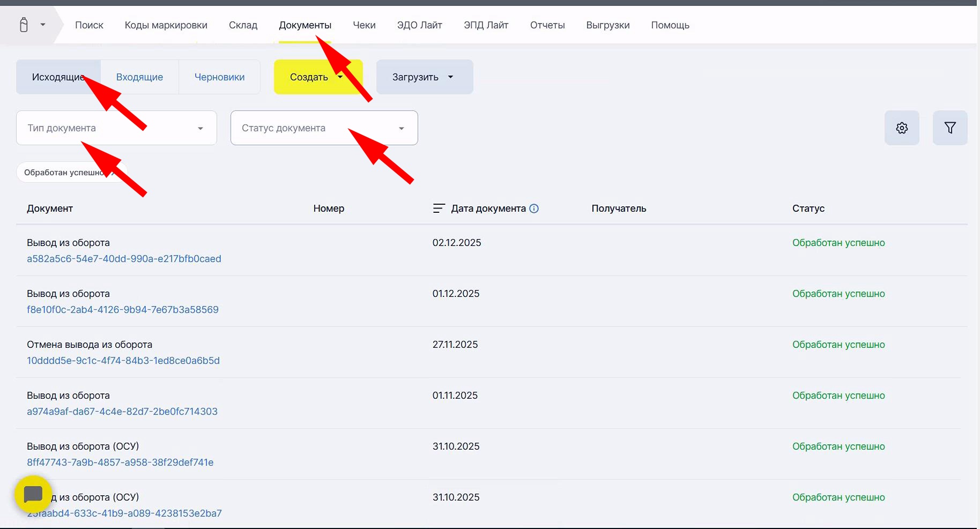
Task: Click the info icon beside Дата документа
Action: pyautogui.click(x=534, y=208)
